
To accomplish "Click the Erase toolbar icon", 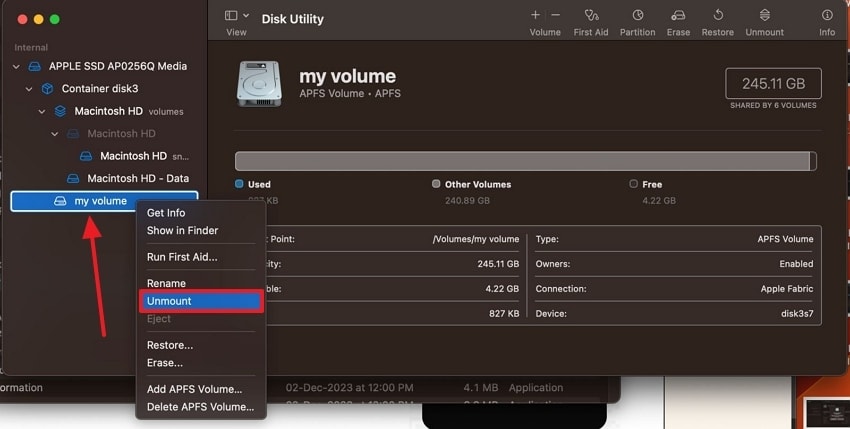I will pos(678,15).
